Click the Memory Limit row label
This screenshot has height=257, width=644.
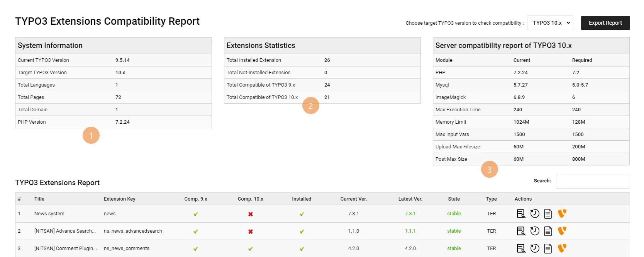451,122
